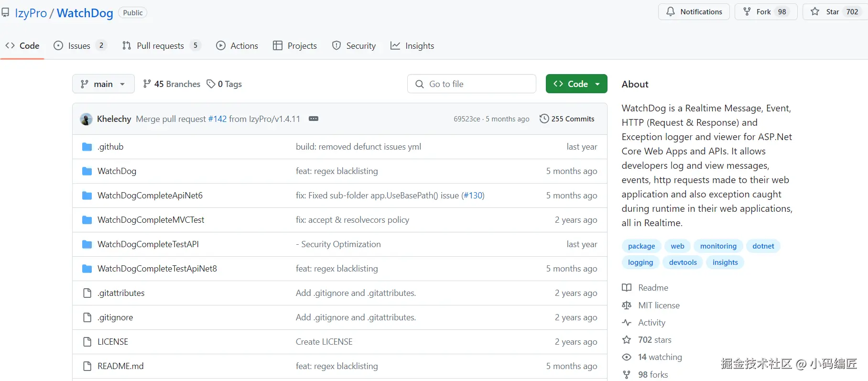868x381 pixels.
Task: Open the .github folder
Action: [x=110, y=147]
